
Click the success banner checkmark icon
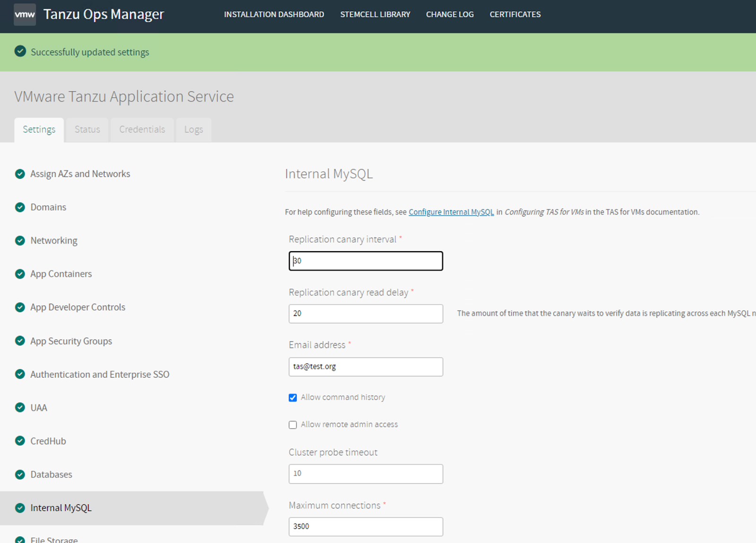20,51
